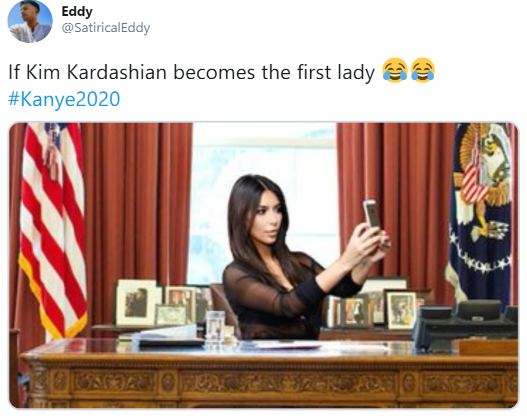Click the second laughing-crying emoji

pyautogui.click(x=423, y=70)
